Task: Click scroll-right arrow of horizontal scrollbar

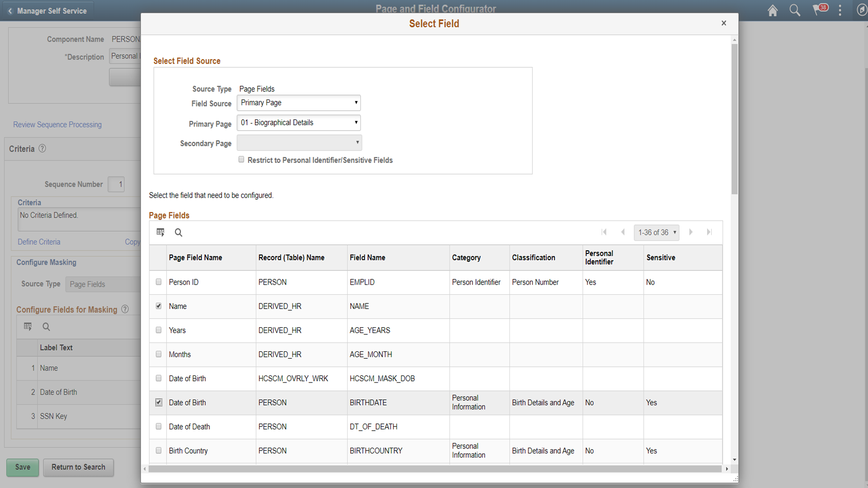Action: point(726,469)
